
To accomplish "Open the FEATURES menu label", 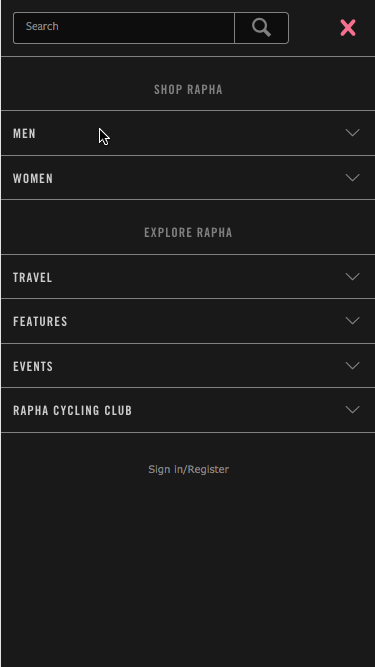I will click(x=40, y=321).
